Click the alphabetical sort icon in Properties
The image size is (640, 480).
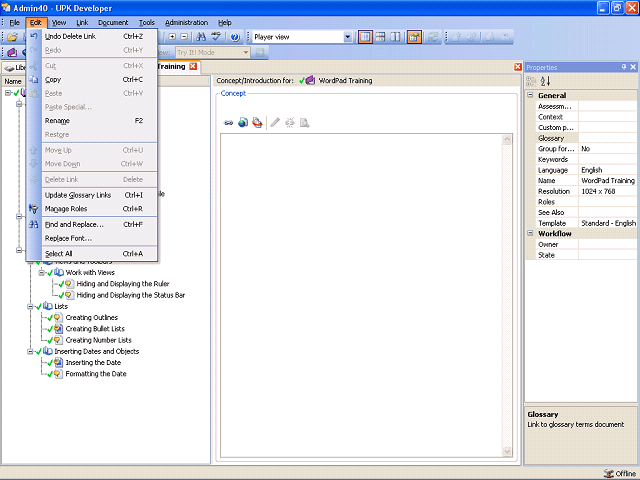(545, 81)
